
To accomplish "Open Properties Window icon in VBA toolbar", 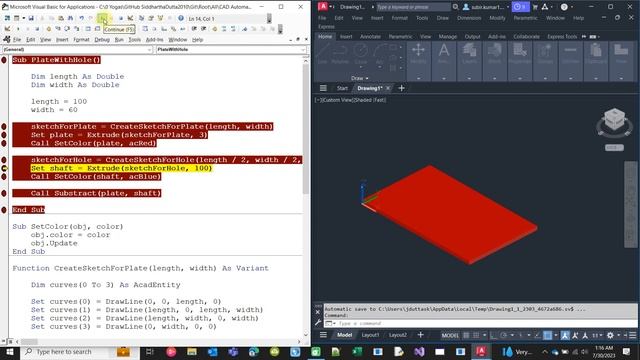I will [x=151, y=18].
